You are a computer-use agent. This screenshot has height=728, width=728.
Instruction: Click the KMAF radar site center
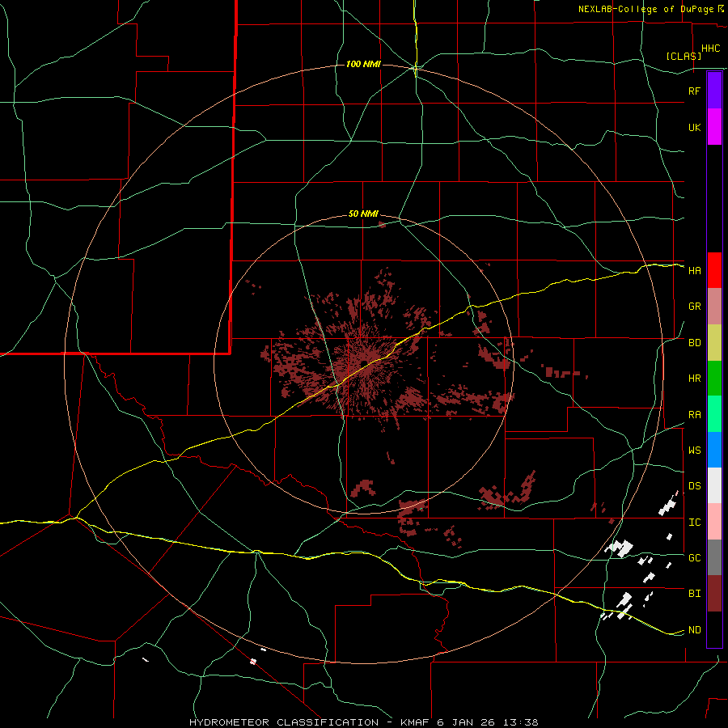coord(364,362)
